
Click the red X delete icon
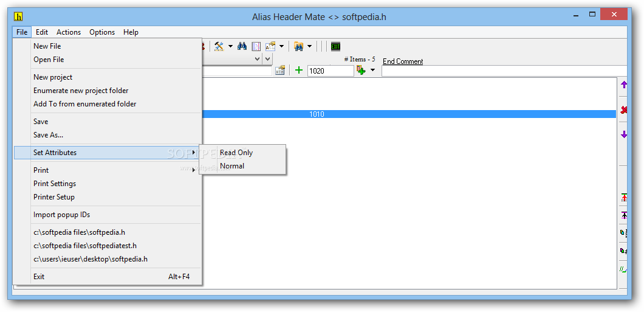point(624,110)
